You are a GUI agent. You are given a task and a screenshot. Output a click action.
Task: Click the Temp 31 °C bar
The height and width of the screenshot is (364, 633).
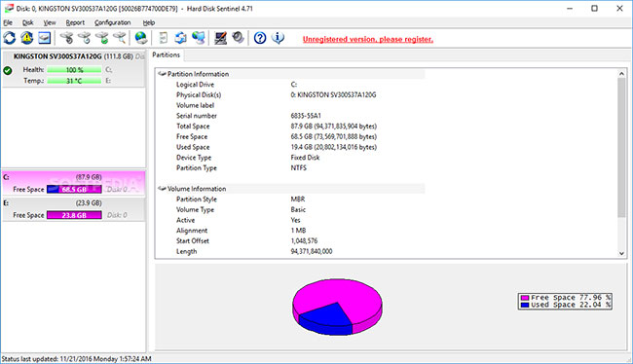coord(74,81)
